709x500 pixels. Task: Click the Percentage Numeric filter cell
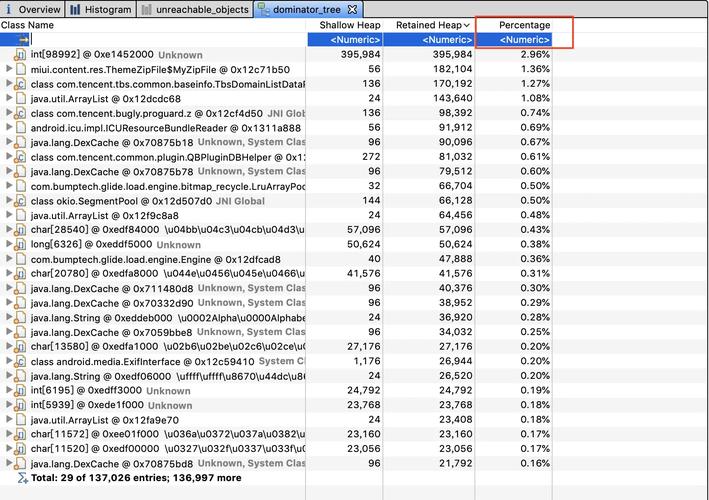coord(514,40)
